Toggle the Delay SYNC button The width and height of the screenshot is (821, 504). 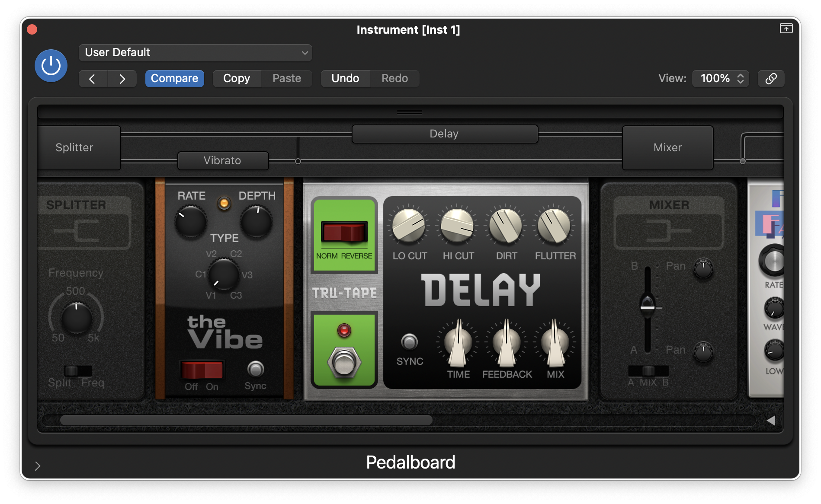tap(409, 342)
